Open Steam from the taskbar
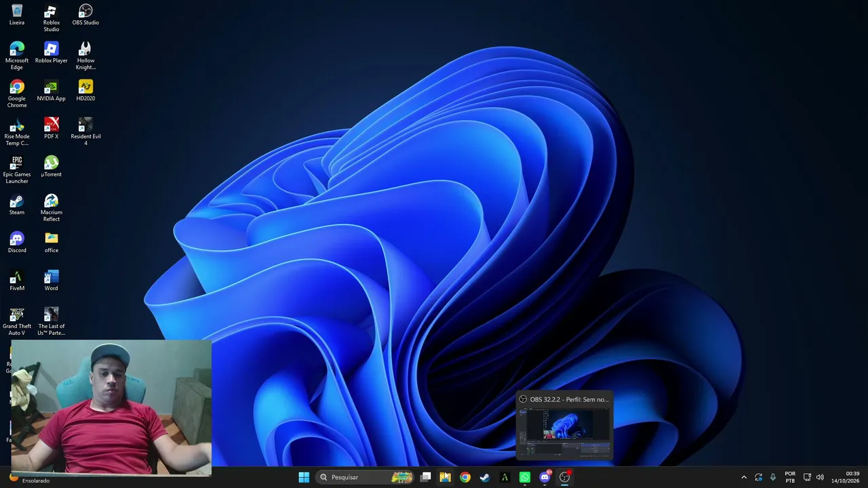868x488 pixels. pos(485,477)
